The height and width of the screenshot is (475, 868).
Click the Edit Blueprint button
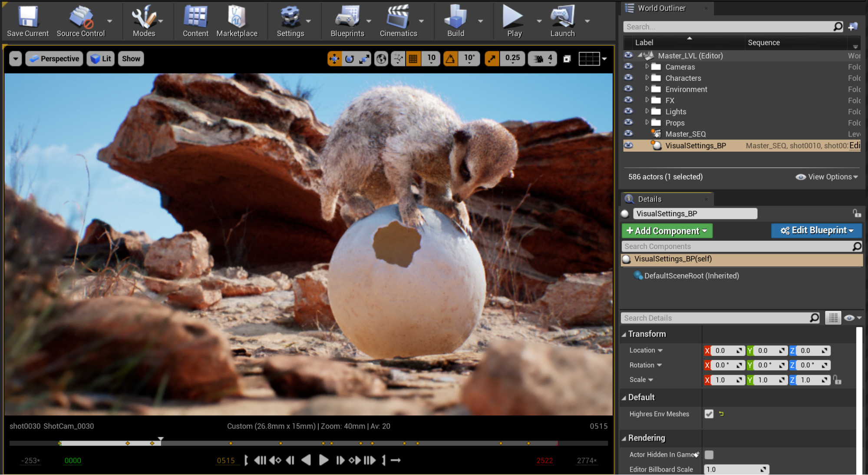(x=816, y=230)
